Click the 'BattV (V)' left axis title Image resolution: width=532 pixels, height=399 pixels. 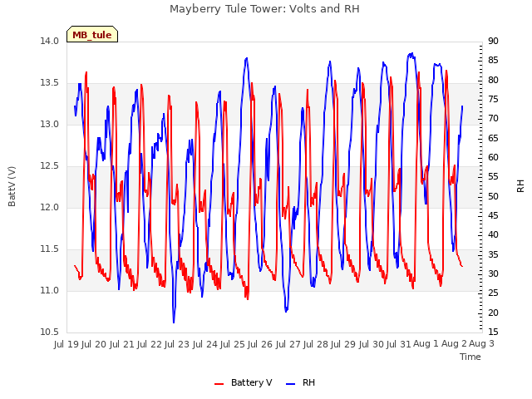pos(12,186)
